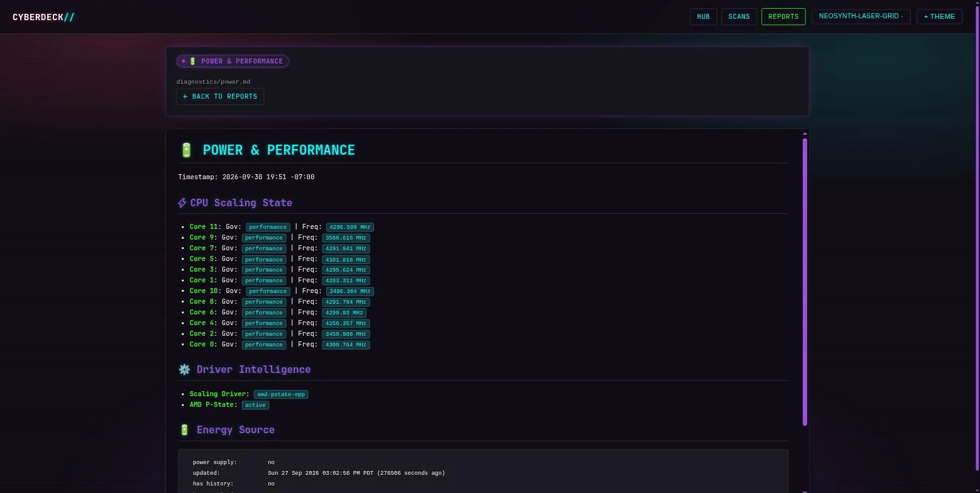Click the 4291.784 MHz frequency badge
Image resolution: width=980 pixels, height=493 pixels.
[346, 302]
